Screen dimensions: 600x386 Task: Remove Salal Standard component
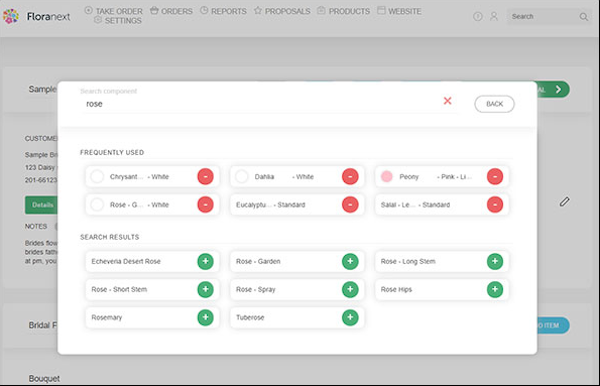pyautogui.click(x=495, y=205)
